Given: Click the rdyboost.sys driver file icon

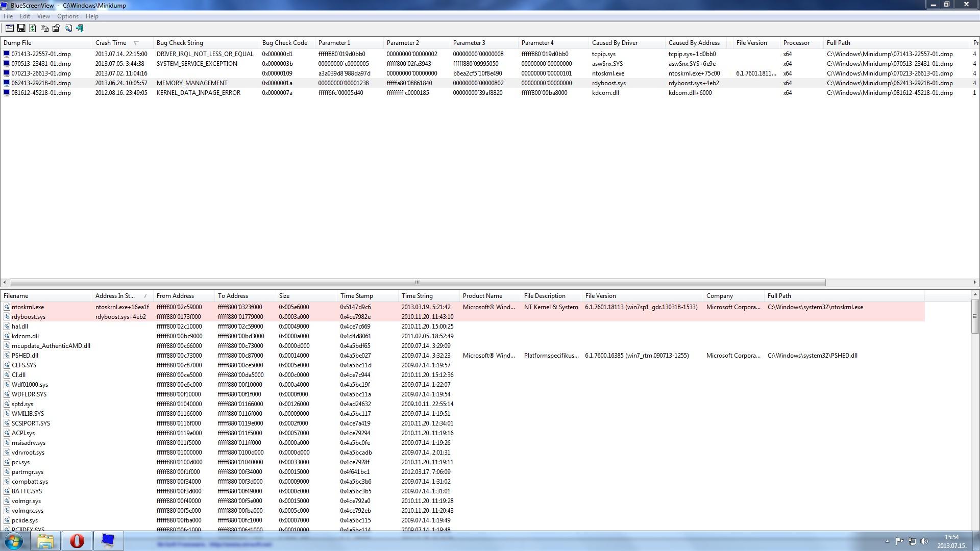Looking at the screenshot, I should tap(7, 316).
